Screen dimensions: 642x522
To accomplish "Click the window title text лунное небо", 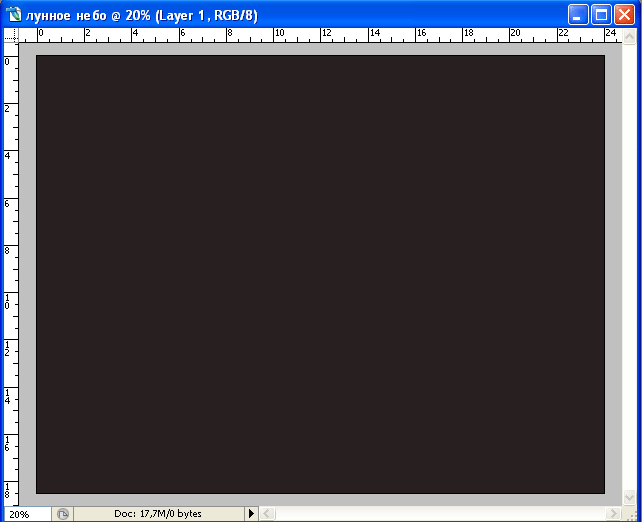I will coord(66,16).
